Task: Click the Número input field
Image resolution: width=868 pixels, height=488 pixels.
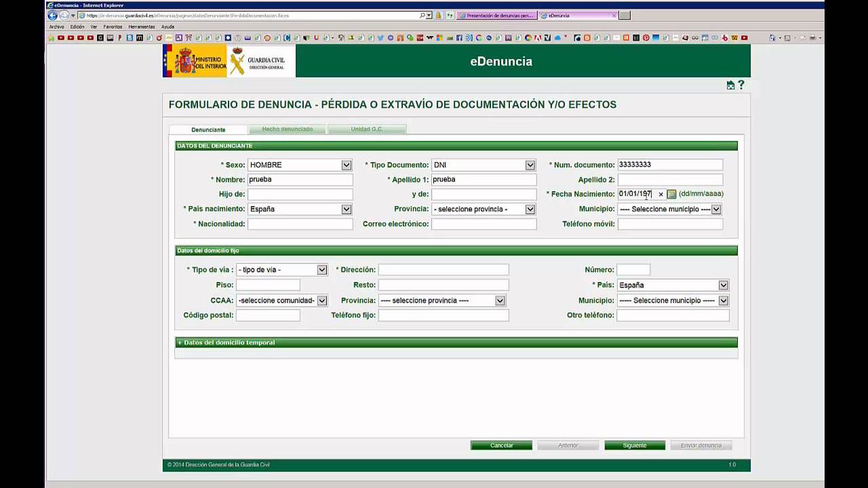Action: (633, 270)
